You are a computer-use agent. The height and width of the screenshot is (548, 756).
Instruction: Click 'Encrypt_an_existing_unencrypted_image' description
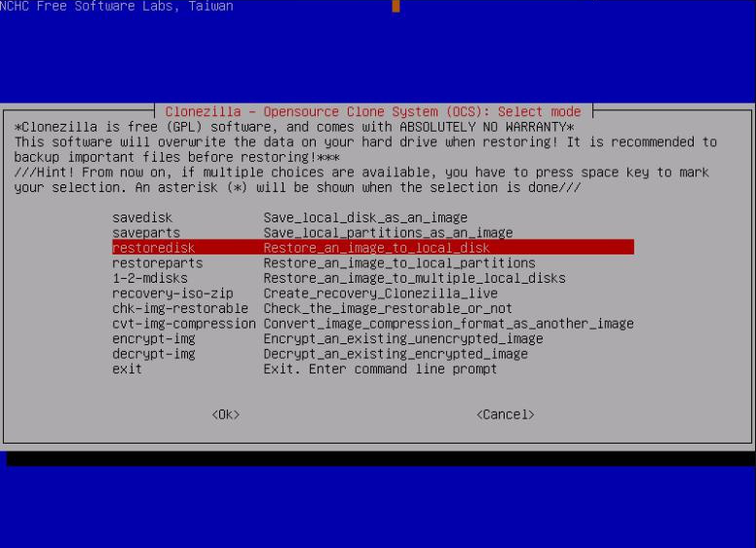tap(403, 338)
